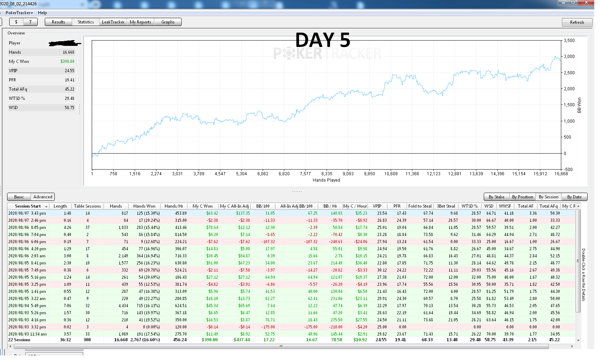The image size is (600, 364).
Task: Click the horizontal scroll left arrow
Action: coord(10,346)
